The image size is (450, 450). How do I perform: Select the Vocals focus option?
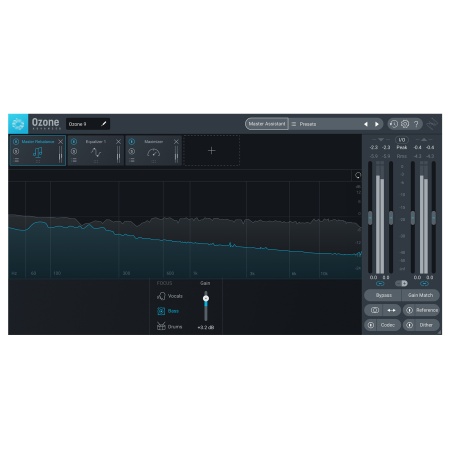click(170, 296)
